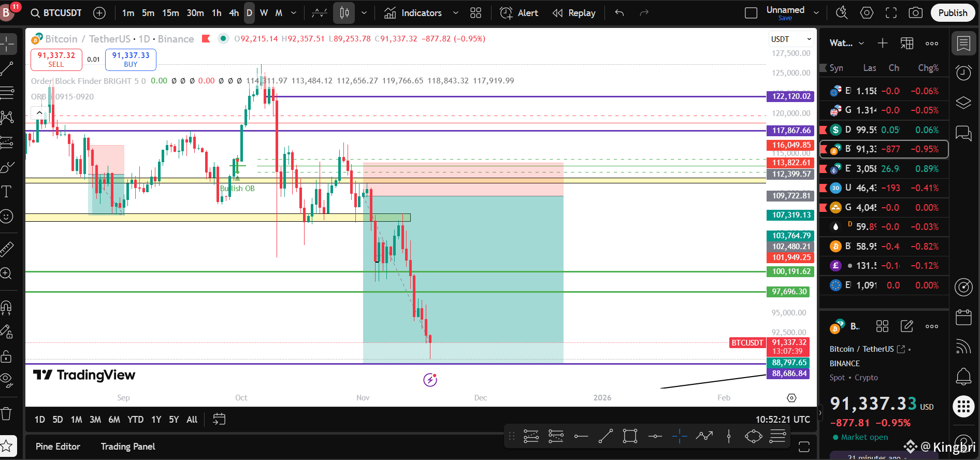Image resolution: width=980 pixels, height=460 pixels.
Task: Open watchlist more options menu
Action: (x=932, y=44)
